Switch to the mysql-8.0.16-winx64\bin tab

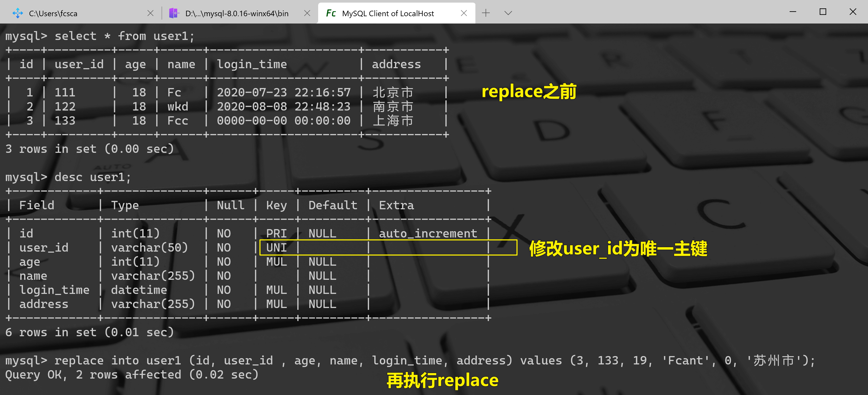pyautogui.click(x=237, y=14)
